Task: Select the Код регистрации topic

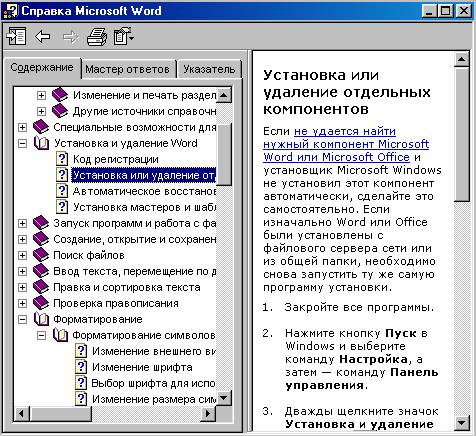Action: [116, 159]
